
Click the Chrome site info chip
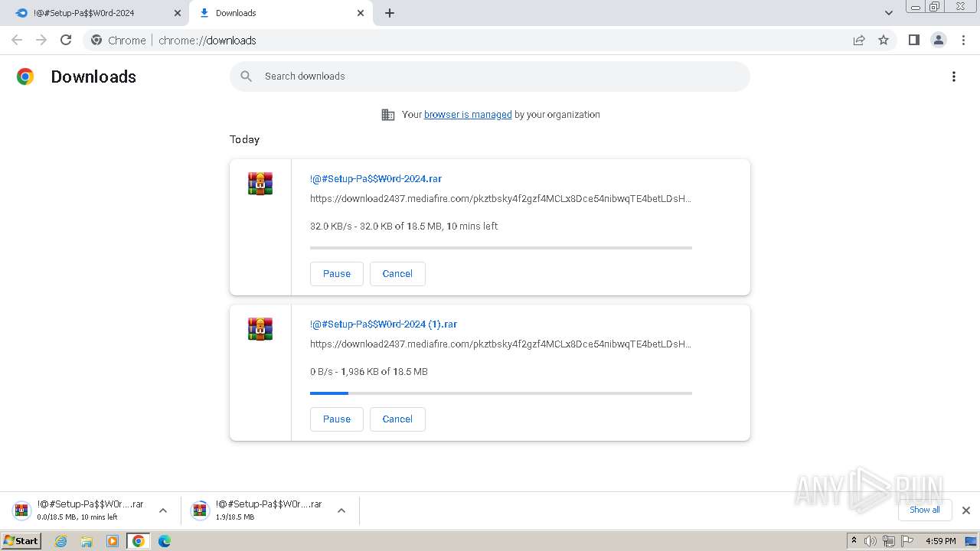click(119, 40)
